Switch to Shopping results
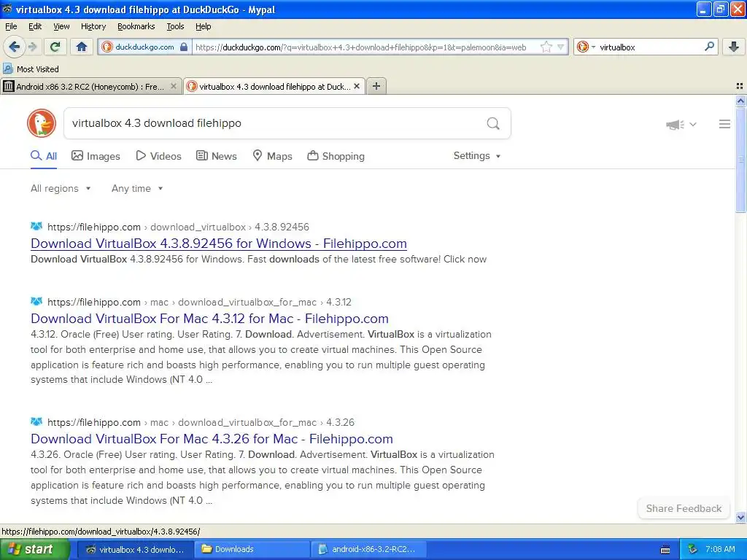The image size is (747, 560). point(336,156)
